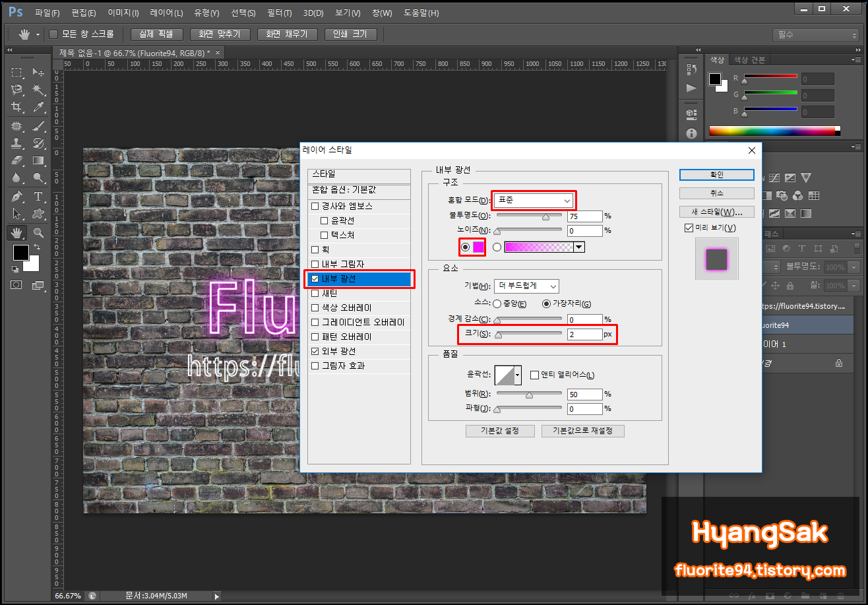Enable the 내부 그림자 style checkbox

point(315,264)
